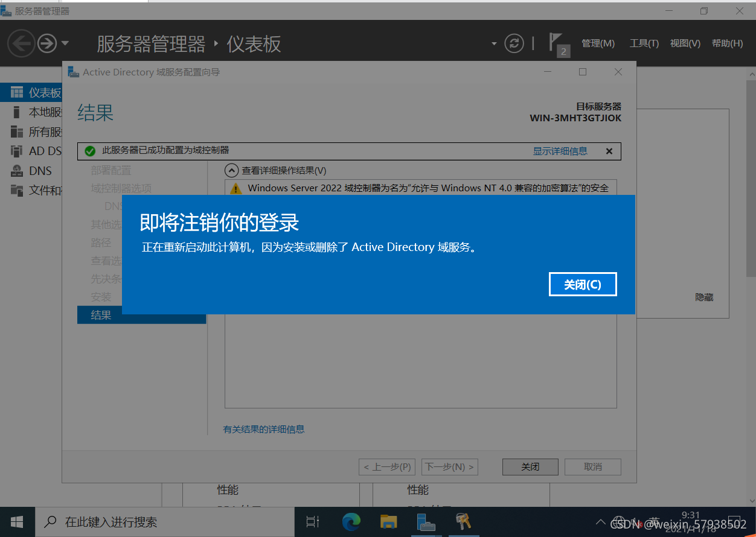Click the 下一步(N) > button

coord(449,467)
